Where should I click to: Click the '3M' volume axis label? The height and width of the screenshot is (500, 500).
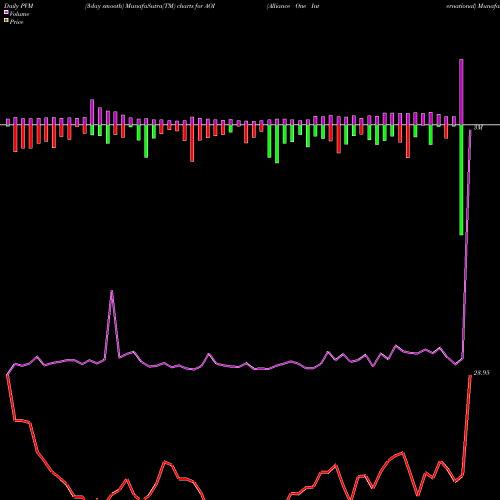478,127
